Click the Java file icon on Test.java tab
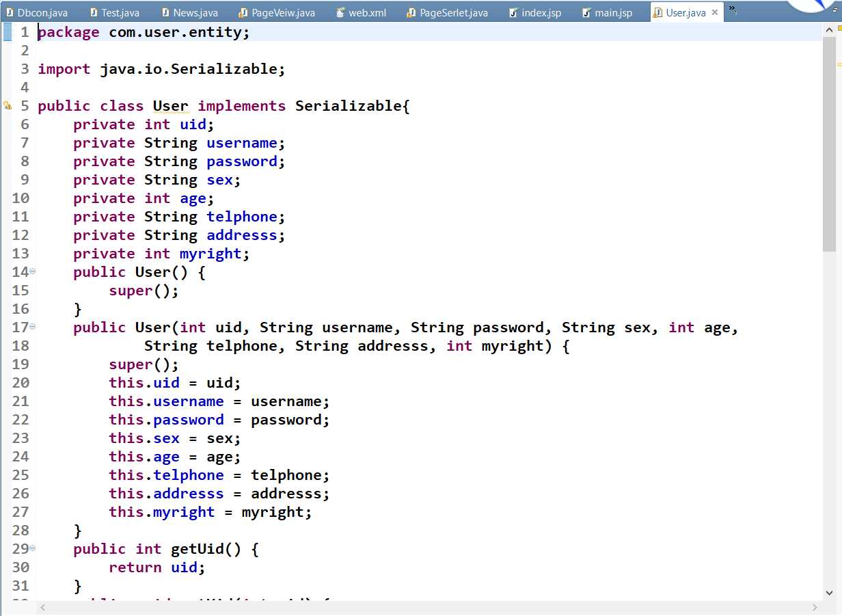This screenshot has height=616, width=842. coord(94,12)
